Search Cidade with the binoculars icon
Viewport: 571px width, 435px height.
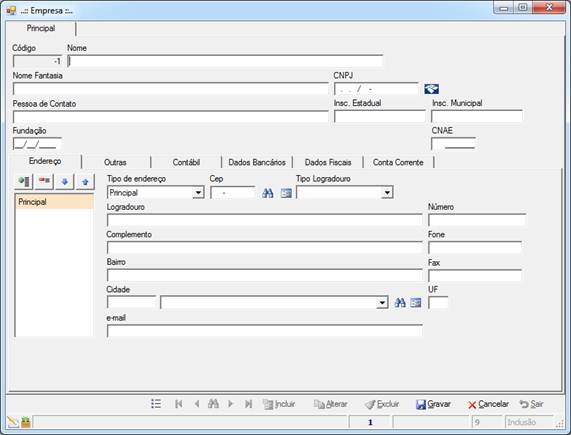click(400, 302)
